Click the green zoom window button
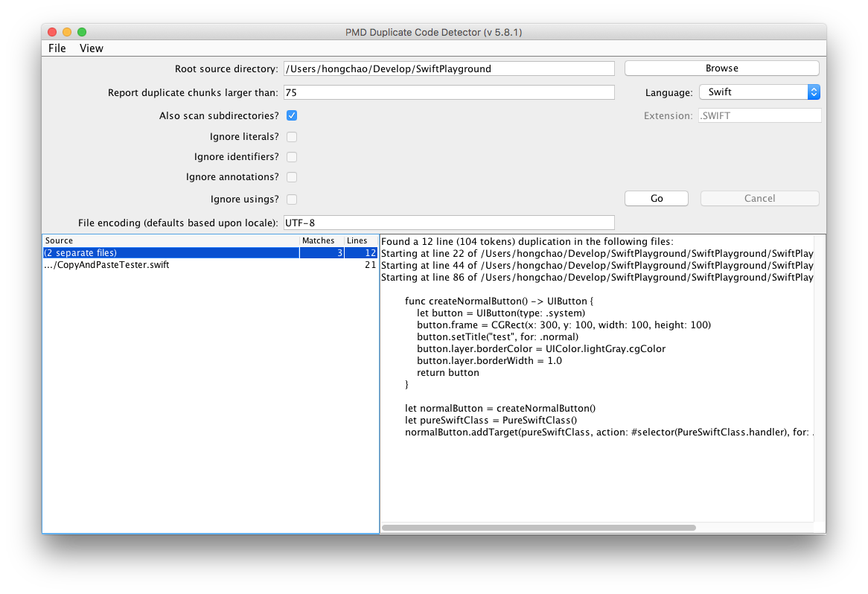Viewport: 868px width, 594px height. (82, 32)
